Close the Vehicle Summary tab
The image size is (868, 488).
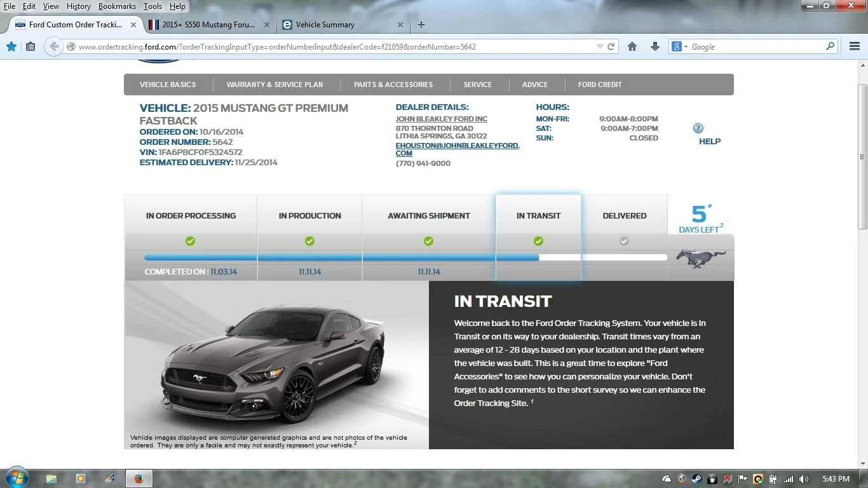(x=400, y=25)
